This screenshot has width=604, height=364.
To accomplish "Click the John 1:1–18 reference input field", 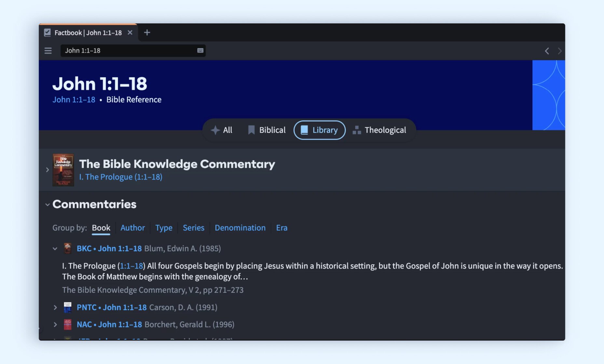I will tap(133, 51).
